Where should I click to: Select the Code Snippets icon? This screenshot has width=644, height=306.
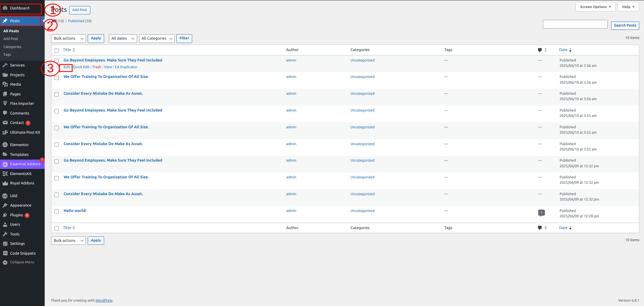5,253
